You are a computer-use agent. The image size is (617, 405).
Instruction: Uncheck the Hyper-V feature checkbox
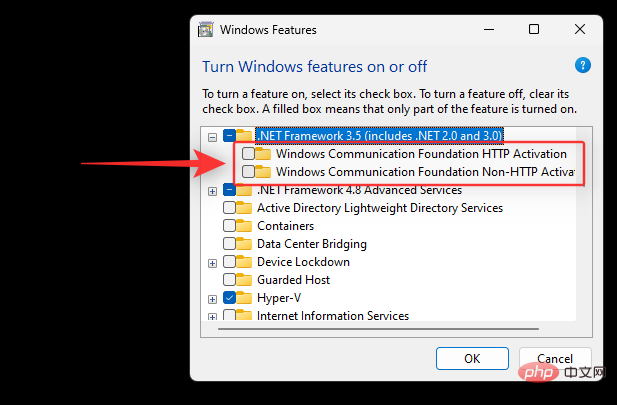click(x=230, y=298)
